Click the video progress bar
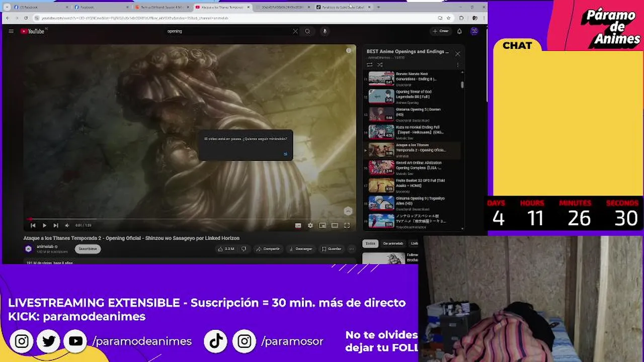 point(189,219)
